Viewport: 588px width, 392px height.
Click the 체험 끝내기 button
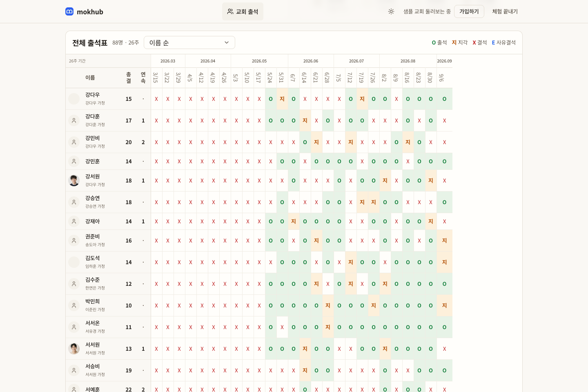pos(505,11)
